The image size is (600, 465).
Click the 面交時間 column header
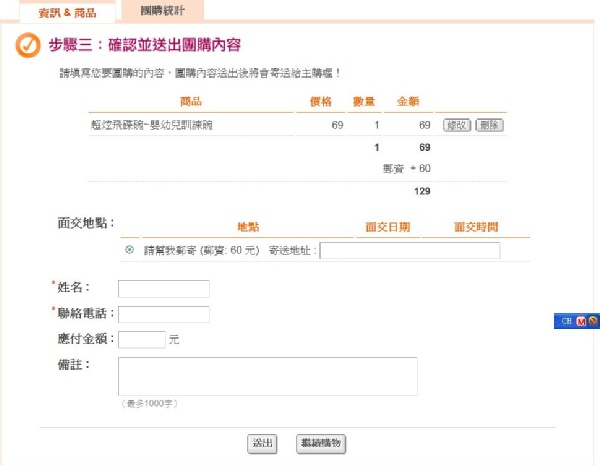coord(475,227)
